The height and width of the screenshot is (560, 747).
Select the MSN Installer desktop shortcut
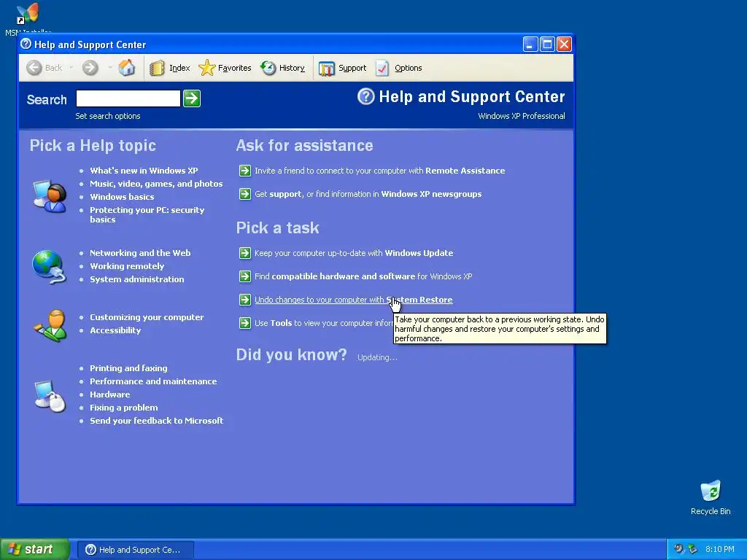tap(28, 18)
